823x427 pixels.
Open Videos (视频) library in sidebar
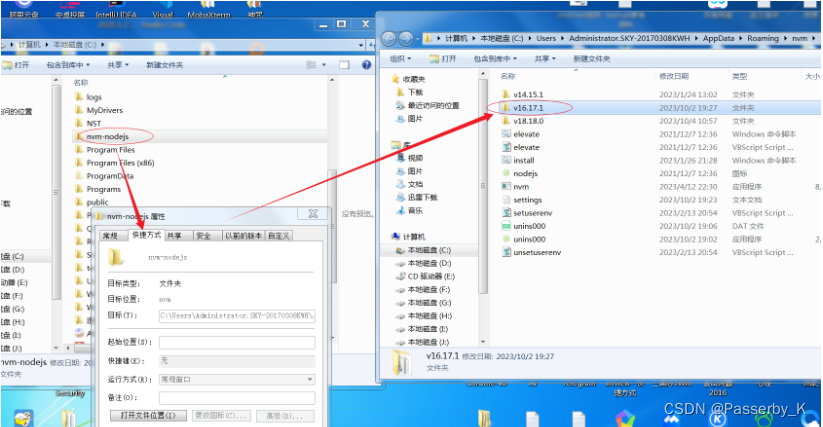click(415, 158)
